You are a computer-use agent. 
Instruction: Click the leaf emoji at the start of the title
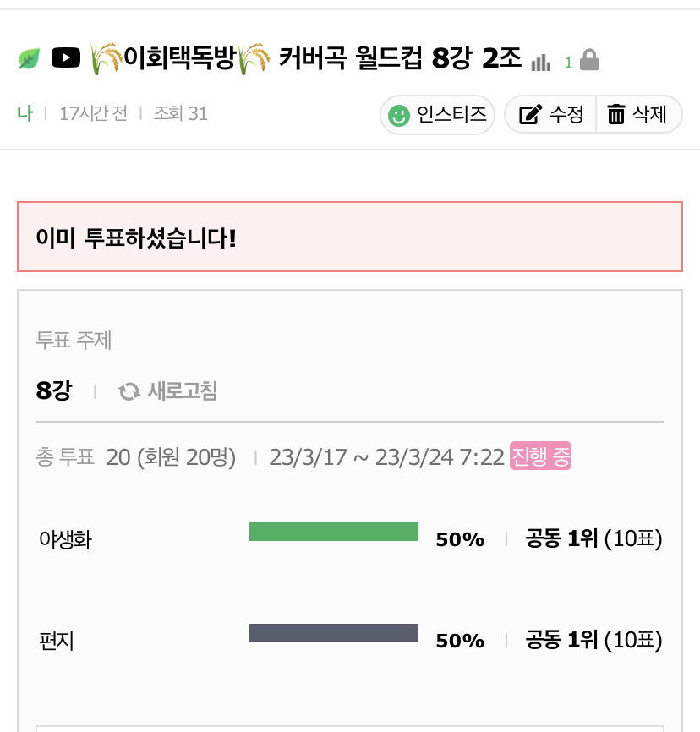(x=30, y=57)
